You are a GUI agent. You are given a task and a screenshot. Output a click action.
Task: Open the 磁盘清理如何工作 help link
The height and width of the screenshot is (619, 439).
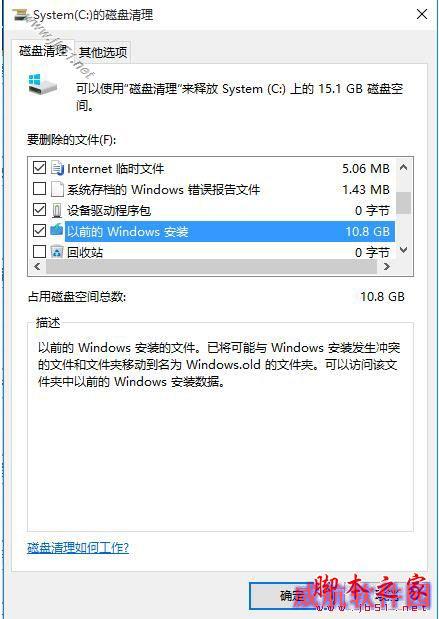tap(78, 548)
